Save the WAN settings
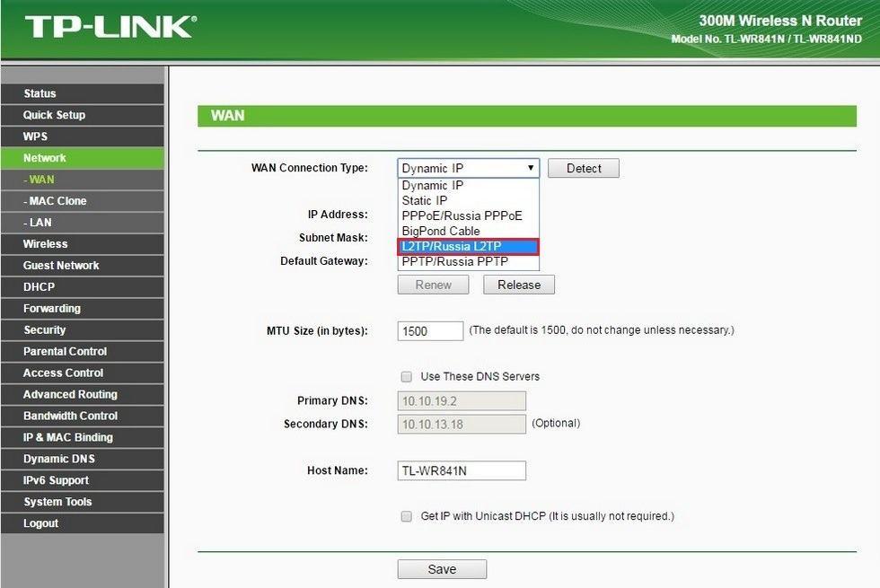The width and height of the screenshot is (880, 588). coord(442,569)
